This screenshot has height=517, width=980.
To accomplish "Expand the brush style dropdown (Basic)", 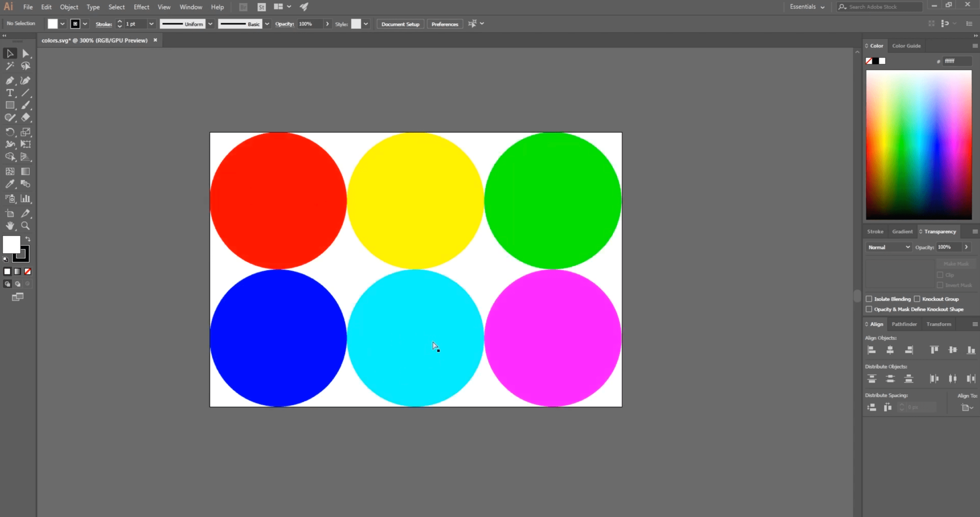I will point(266,24).
